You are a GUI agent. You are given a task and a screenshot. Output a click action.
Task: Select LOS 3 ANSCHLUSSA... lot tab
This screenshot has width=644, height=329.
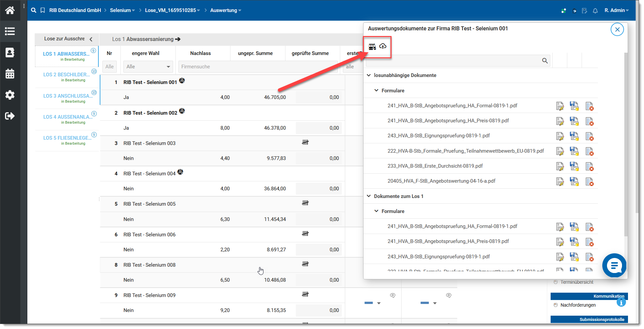click(x=67, y=98)
